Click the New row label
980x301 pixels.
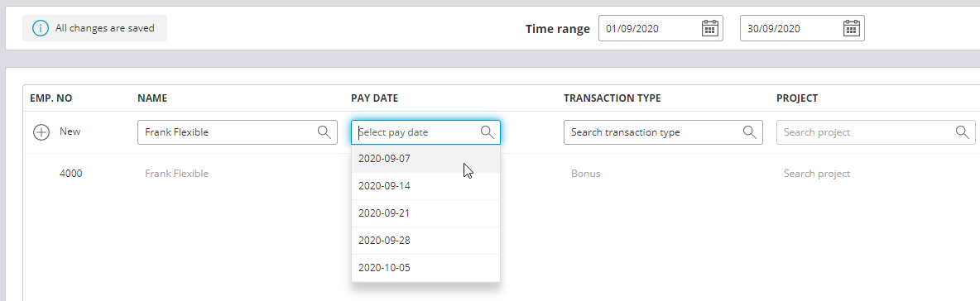[70, 131]
